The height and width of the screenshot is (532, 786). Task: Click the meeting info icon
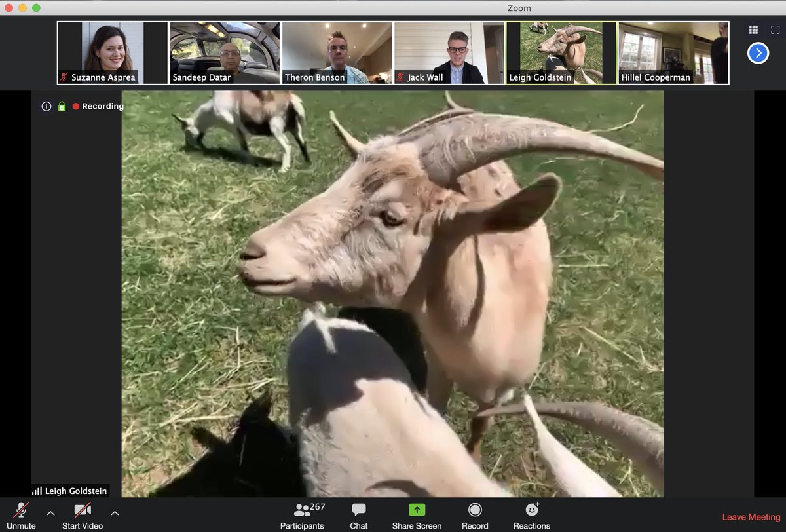point(46,105)
